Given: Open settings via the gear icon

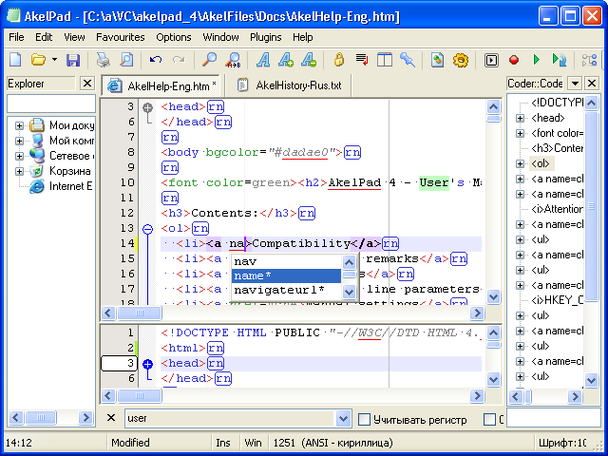Looking at the screenshot, I should point(461,60).
